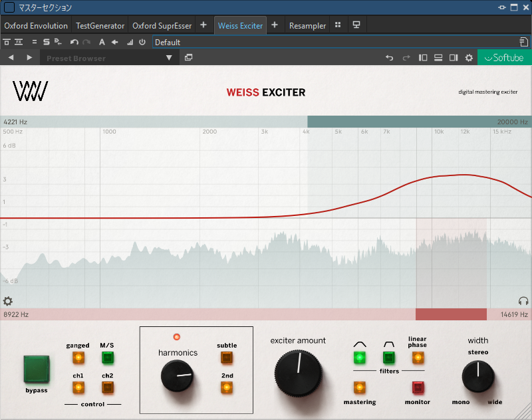532x420 pixels.
Task: Click the plugin power bypass icon
Action: tap(142, 42)
